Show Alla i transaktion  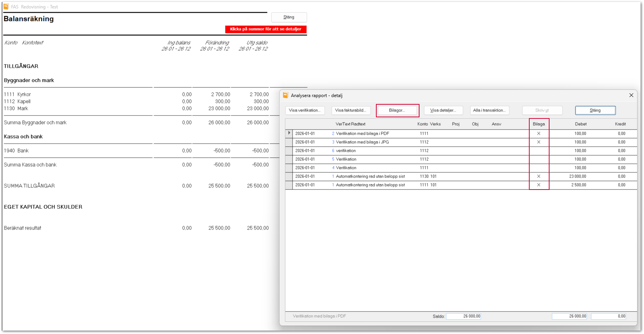point(490,110)
